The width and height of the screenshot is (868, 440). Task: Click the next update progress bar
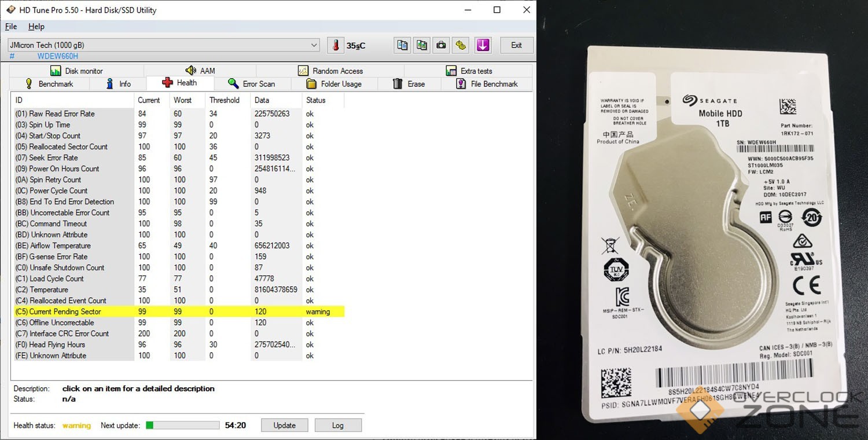pos(182,426)
